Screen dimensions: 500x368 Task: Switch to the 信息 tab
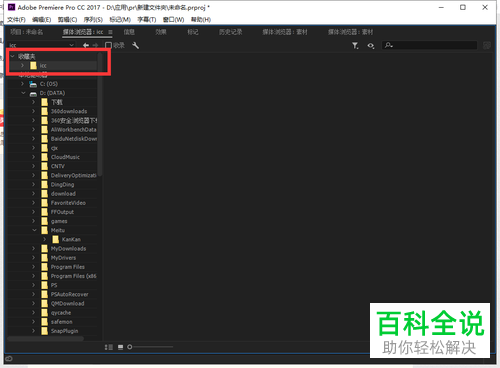click(x=129, y=32)
